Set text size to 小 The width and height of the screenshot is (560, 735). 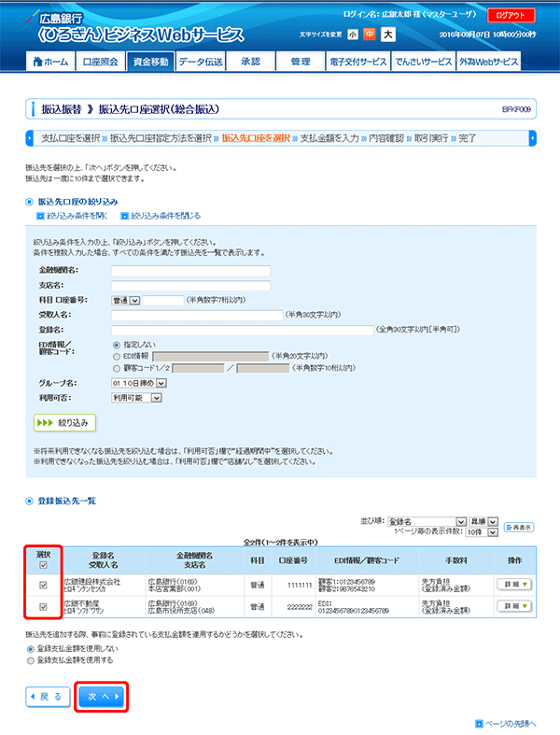[x=353, y=35]
